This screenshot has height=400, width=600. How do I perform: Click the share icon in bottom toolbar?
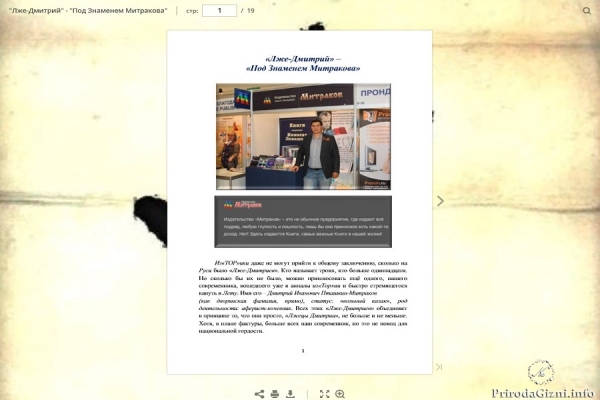259,394
